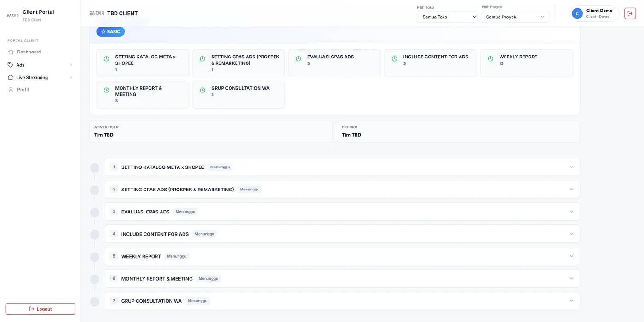Expand the Live Streaming submenu arrow
This screenshot has width=644, height=322.
[71, 77]
